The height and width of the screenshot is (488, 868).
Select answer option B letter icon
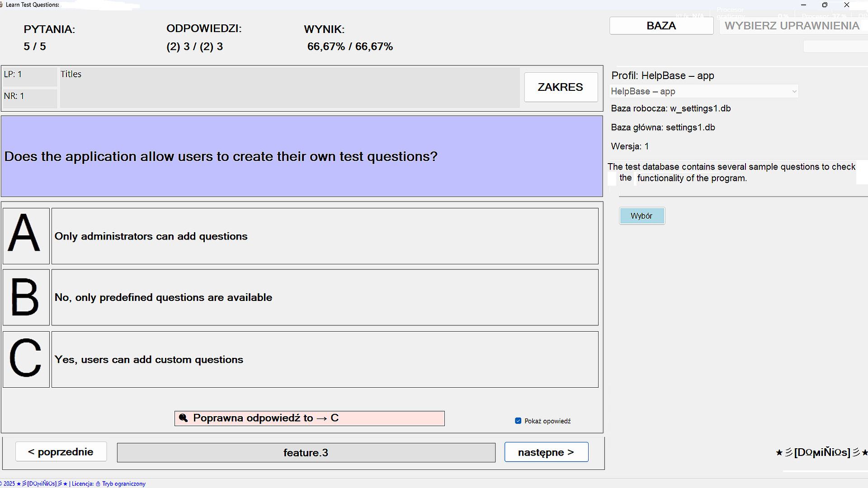point(26,297)
